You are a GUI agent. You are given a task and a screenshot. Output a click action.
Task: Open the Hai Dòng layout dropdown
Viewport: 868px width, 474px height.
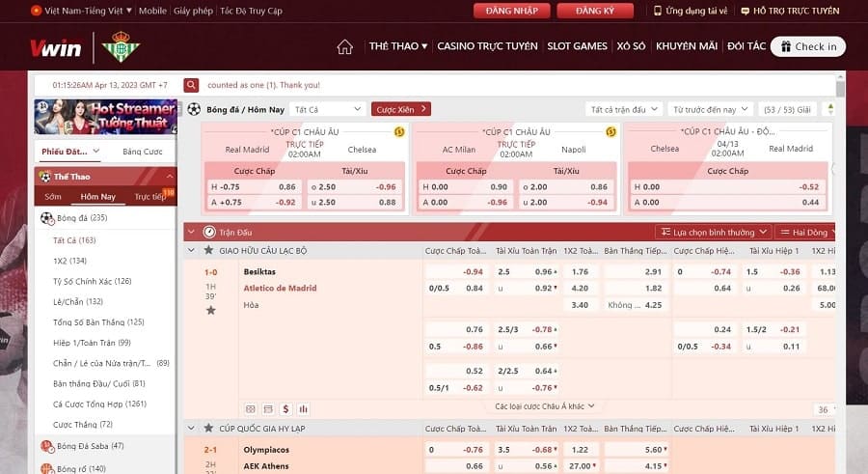click(805, 232)
